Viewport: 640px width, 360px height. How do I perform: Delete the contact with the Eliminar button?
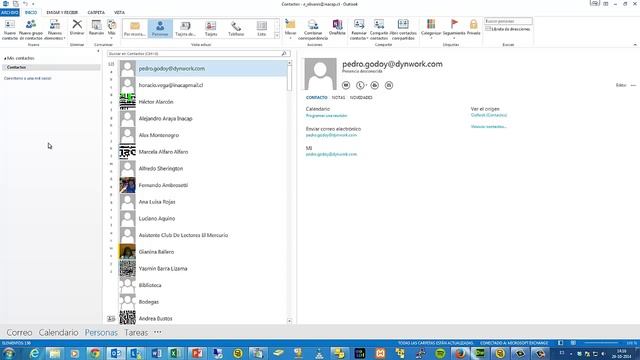pos(77,27)
